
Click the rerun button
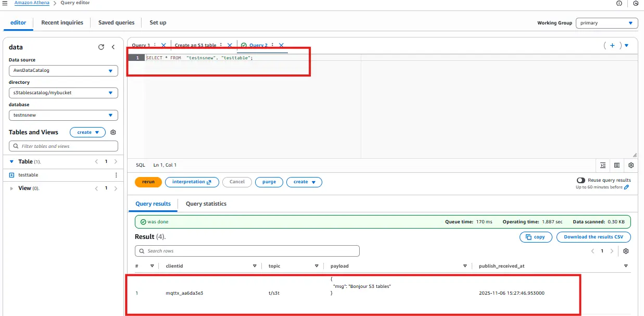point(148,182)
